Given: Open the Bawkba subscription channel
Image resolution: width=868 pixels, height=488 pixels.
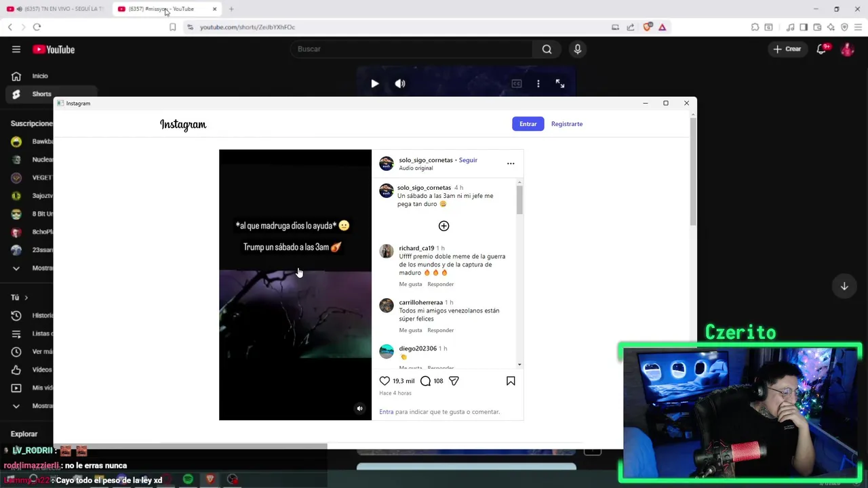Looking at the screenshot, I should pos(31,142).
